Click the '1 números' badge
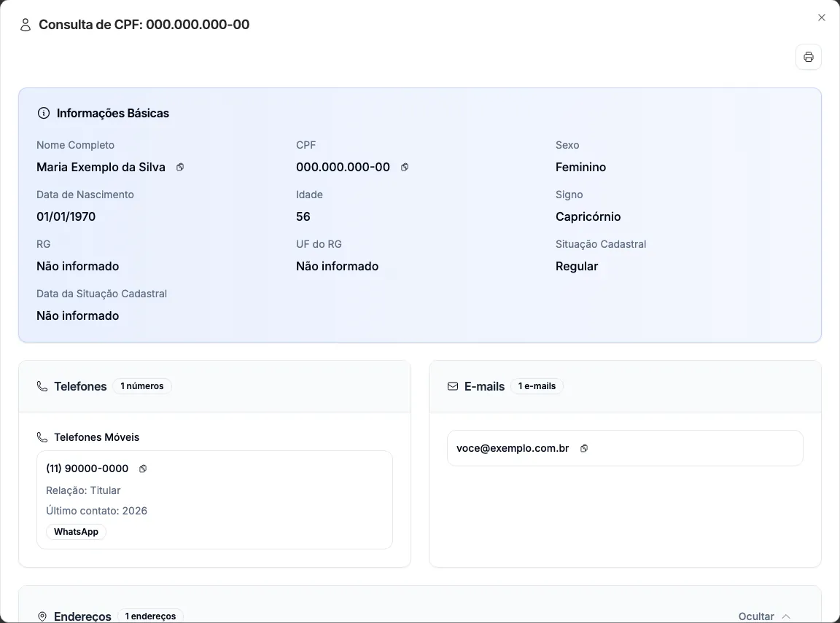This screenshot has height=623, width=840. coord(142,386)
